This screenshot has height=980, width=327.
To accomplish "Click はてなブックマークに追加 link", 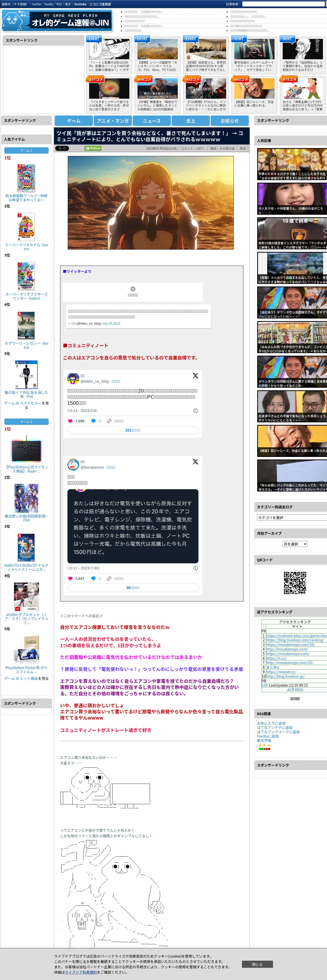I will [x=278, y=732].
